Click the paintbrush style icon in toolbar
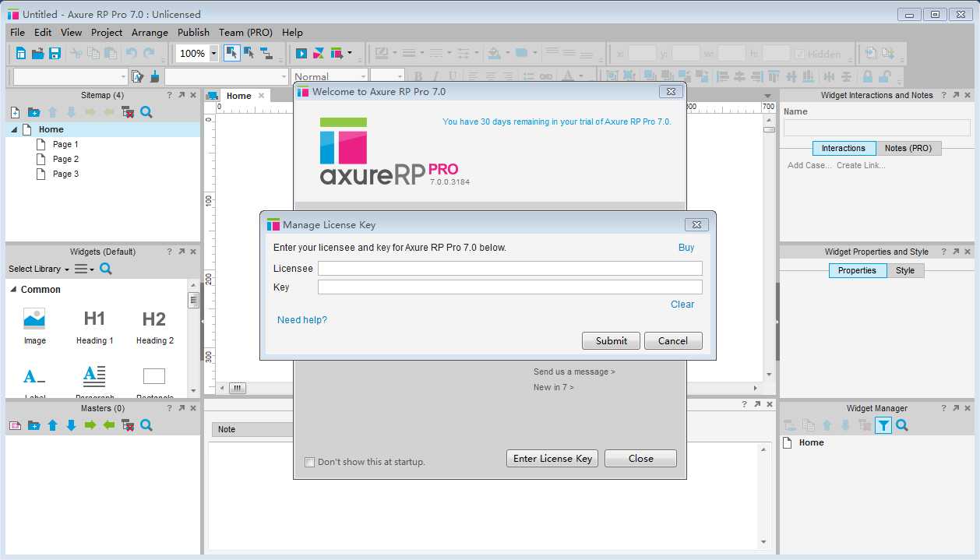 (154, 76)
